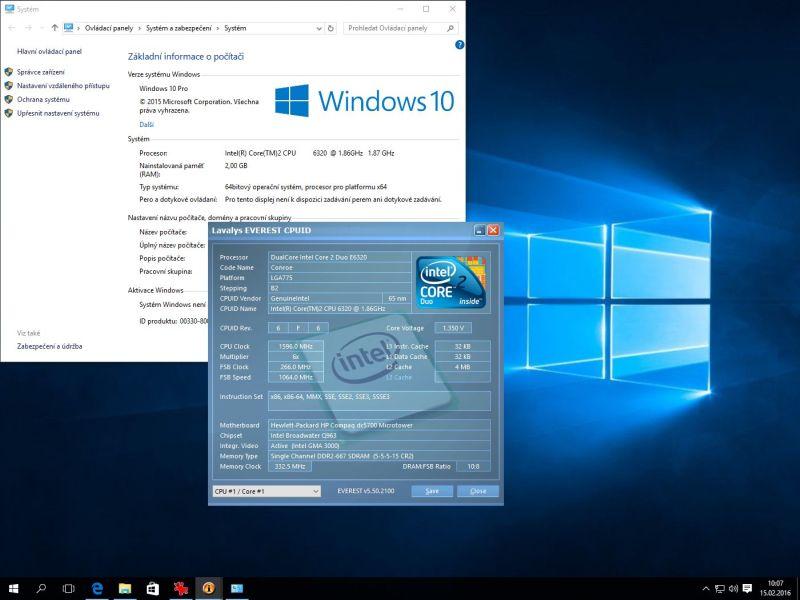The height and width of the screenshot is (600, 800).
Task: Open the CPU #1 / Core #1 dropdown
Action: [266, 491]
